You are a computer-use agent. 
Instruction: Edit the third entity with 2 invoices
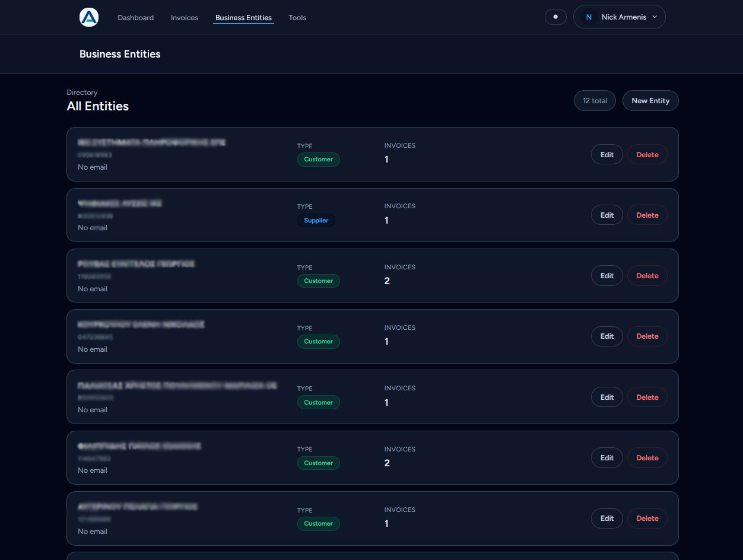coord(607,276)
